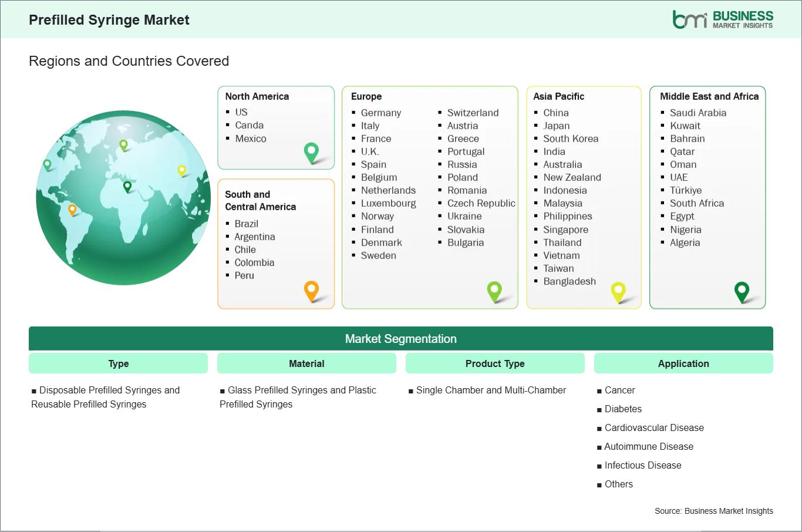Click the orange pin in South and Central America card
This screenshot has height=532, width=802.
(311, 290)
